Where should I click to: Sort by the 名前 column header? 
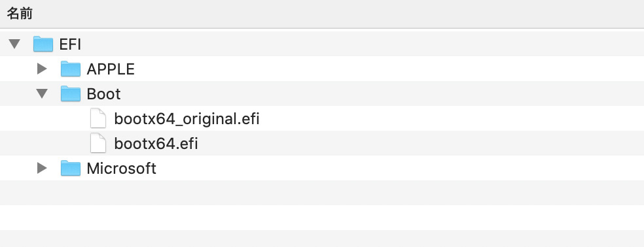20,14
